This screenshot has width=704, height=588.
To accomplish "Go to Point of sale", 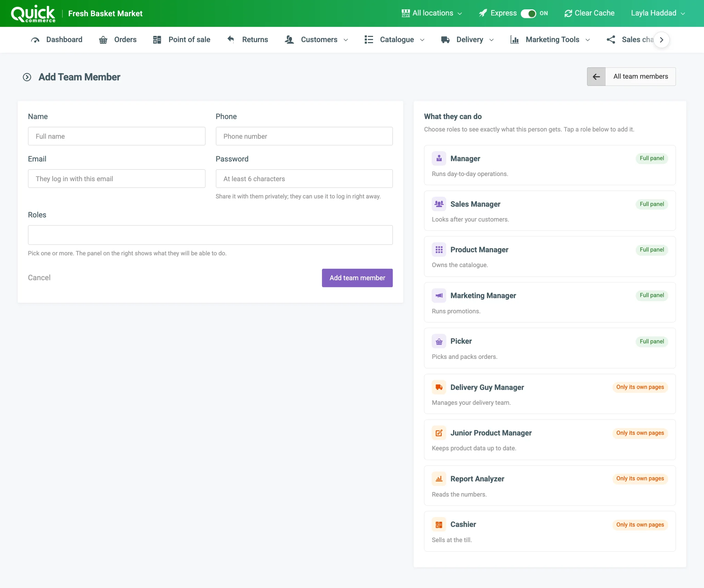I will tap(182, 40).
